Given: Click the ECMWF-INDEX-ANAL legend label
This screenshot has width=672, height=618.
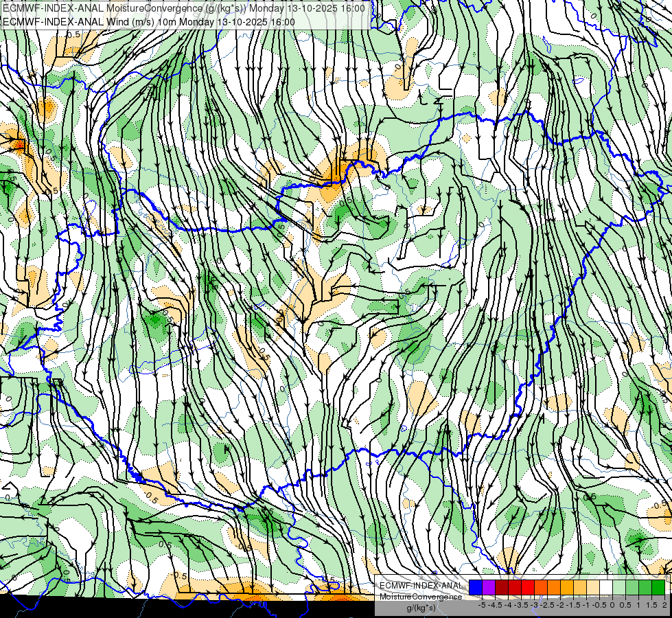Looking at the screenshot, I should click(421, 586).
